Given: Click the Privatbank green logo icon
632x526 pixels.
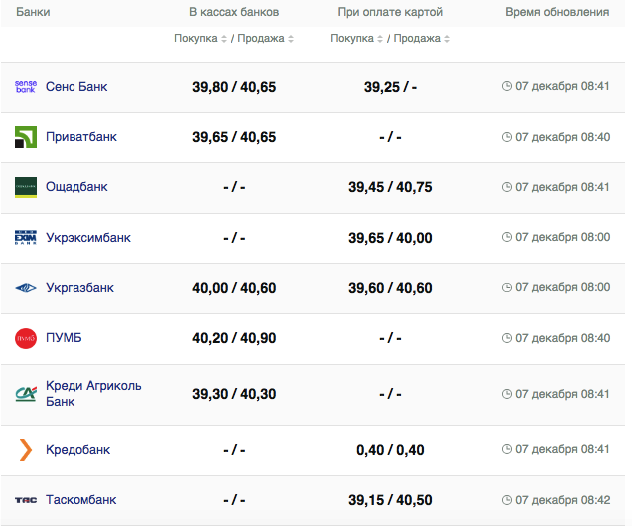Looking at the screenshot, I should click(x=26, y=137).
